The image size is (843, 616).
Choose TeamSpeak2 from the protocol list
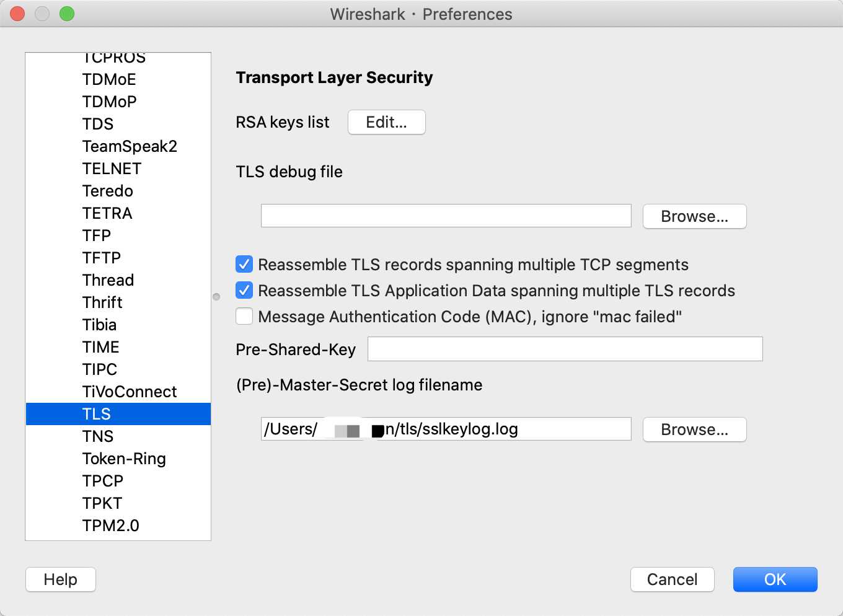point(118,146)
